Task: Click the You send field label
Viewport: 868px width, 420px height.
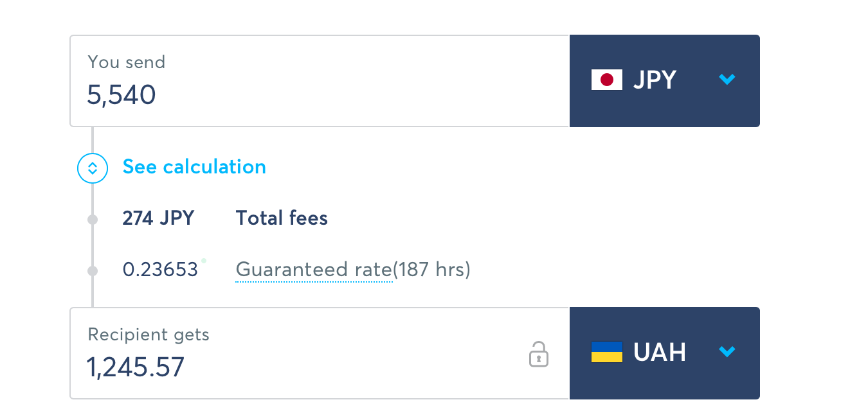Action: pyautogui.click(x=127, y=62)
